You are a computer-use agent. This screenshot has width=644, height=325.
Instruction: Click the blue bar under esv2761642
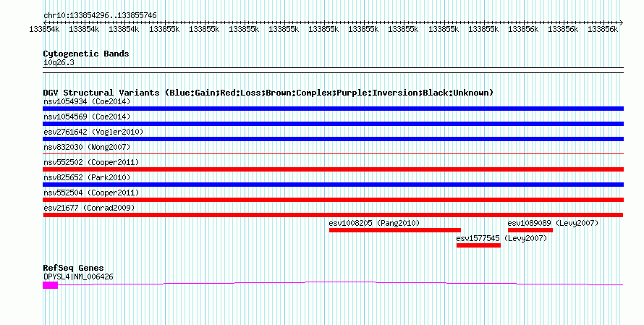point(333,139)
